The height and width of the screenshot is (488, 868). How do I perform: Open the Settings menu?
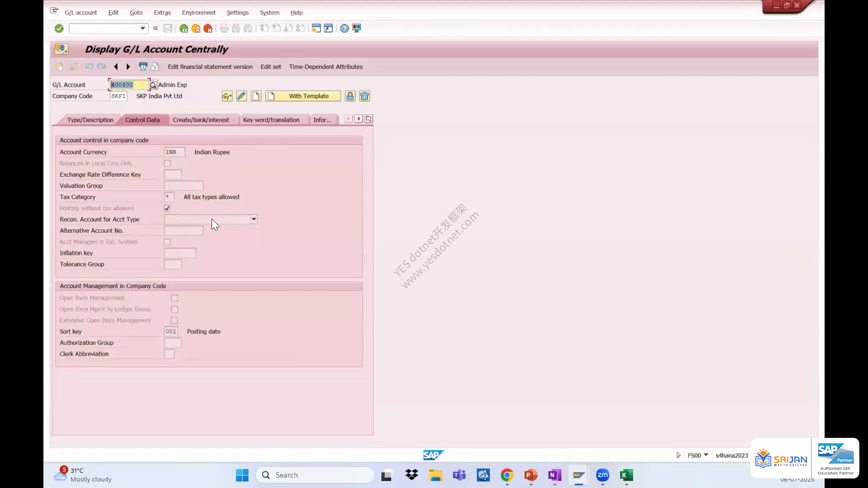(x=237, y=13)
